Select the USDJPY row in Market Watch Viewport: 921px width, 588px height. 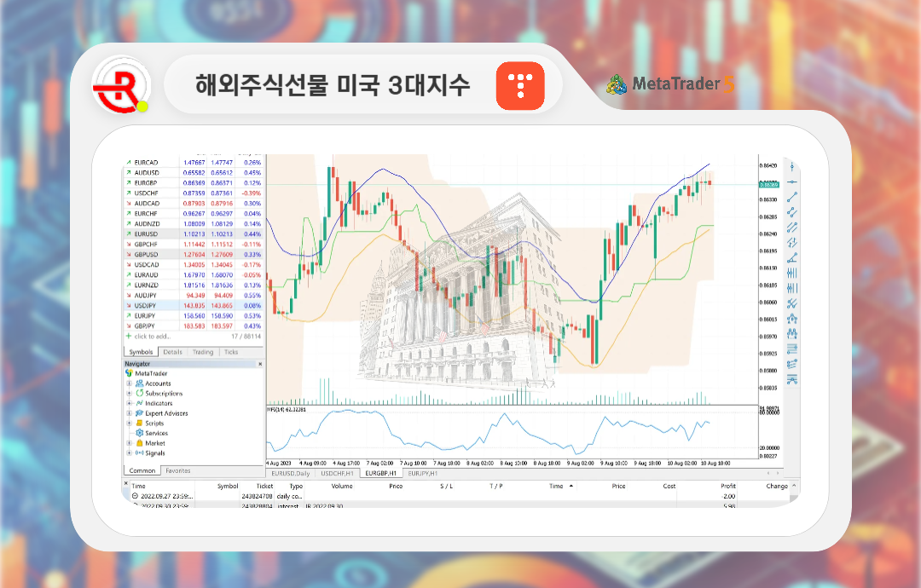[194, 306]
